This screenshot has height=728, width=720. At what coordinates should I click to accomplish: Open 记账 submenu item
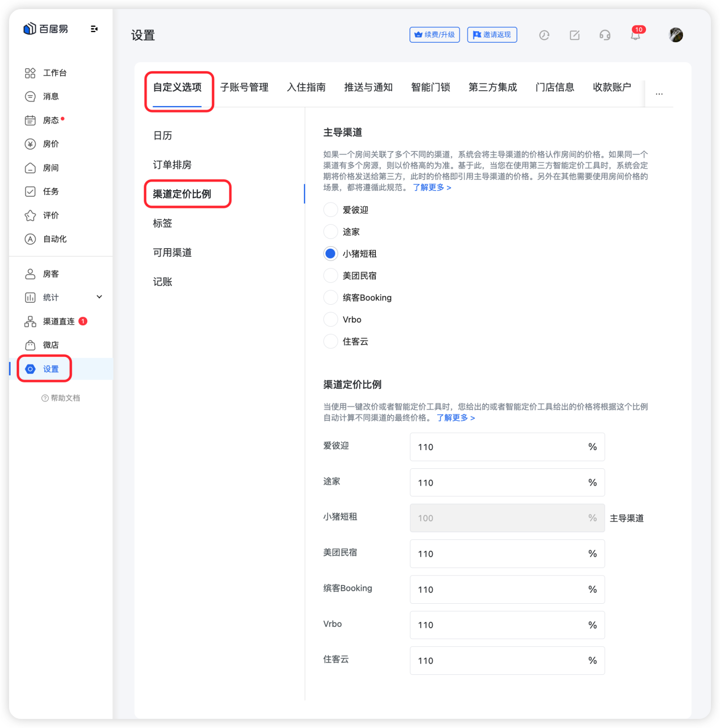163,282
